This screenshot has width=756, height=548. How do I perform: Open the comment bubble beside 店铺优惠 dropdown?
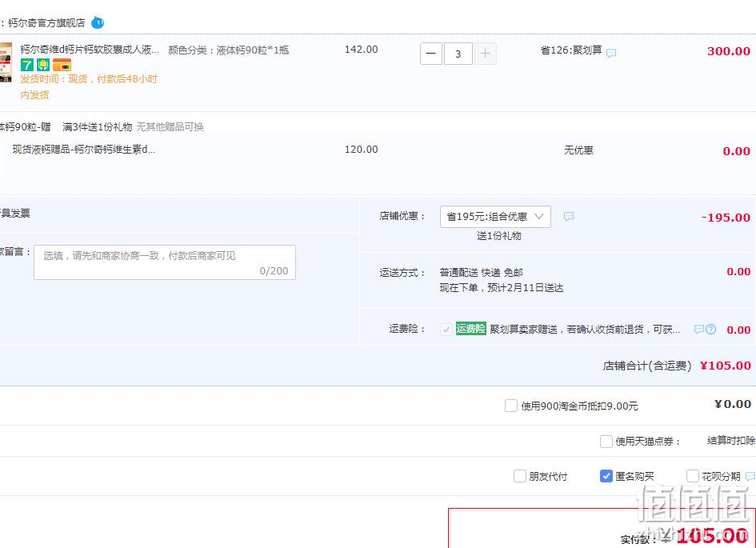[569, 217]
